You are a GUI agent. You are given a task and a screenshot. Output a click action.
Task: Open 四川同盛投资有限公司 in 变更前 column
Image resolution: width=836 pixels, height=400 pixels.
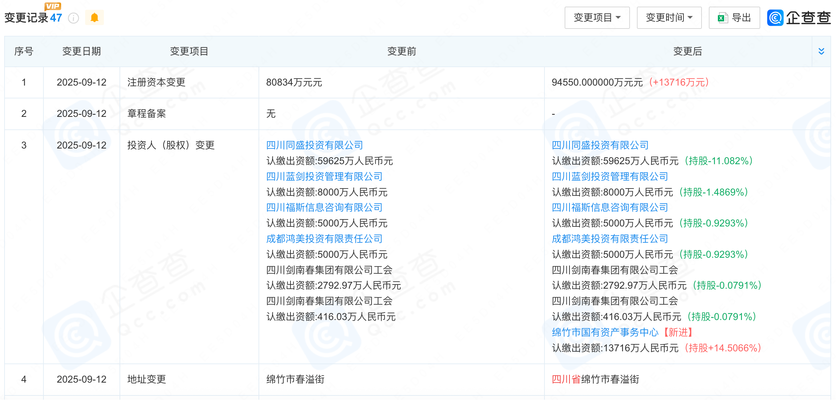point(314,145)
